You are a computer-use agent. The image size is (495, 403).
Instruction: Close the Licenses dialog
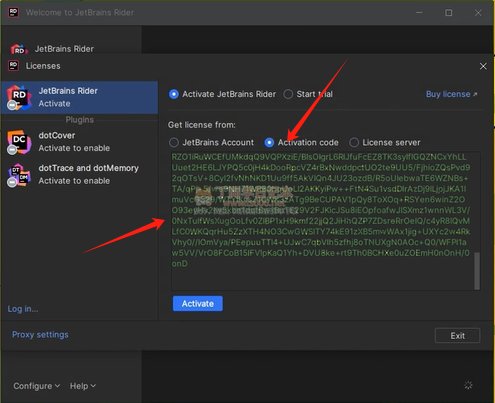(x=483, y=66)
